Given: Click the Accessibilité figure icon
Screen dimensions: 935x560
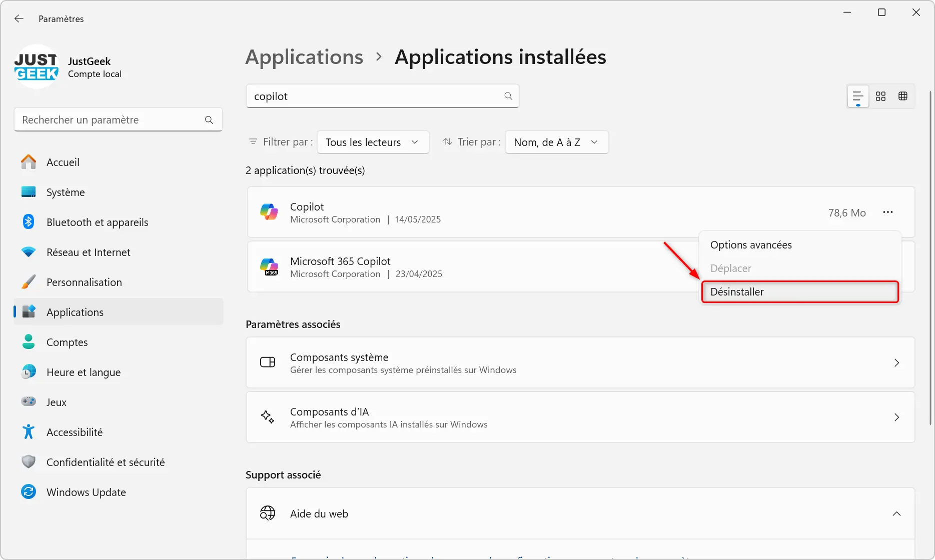Looking at the screenshot, I should click(29, 432).
